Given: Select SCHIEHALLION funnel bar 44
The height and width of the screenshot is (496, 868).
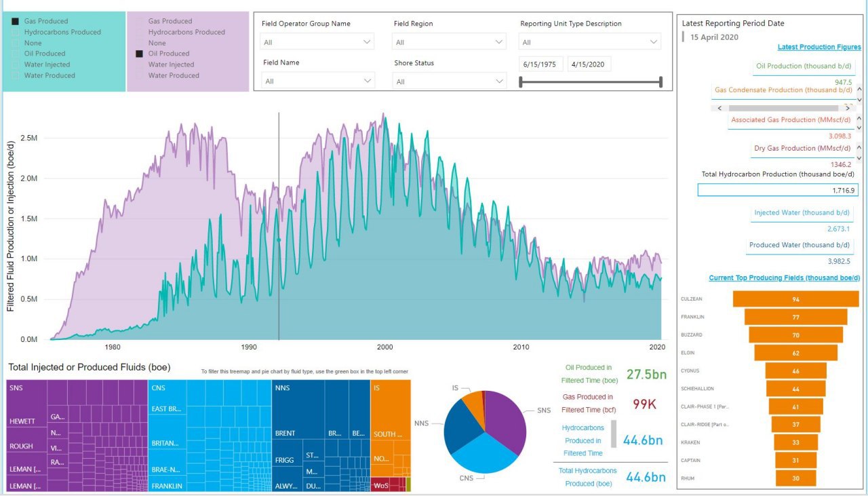Looking at the screenshot, I should tap(795, 389).
